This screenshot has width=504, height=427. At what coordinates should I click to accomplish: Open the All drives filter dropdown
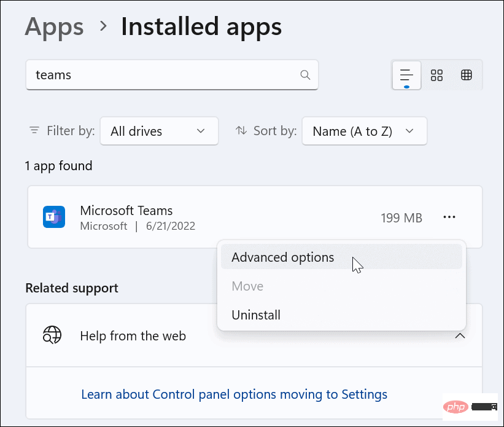159,131
